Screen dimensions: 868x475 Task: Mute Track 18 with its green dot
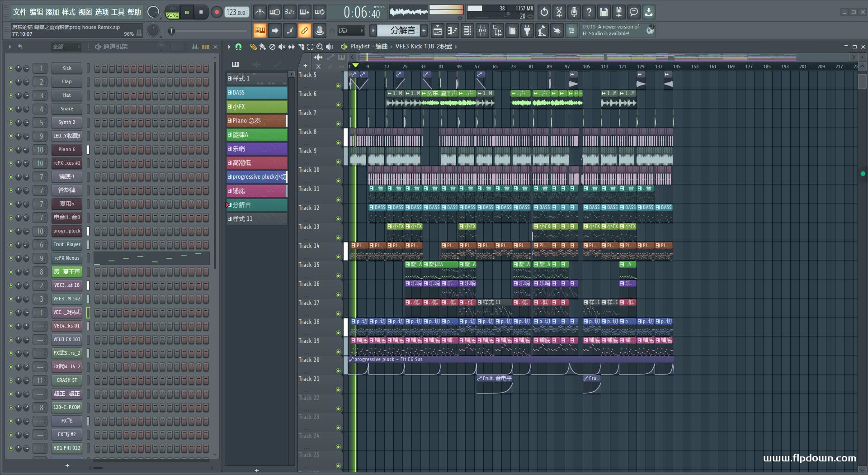pos(338,332)
